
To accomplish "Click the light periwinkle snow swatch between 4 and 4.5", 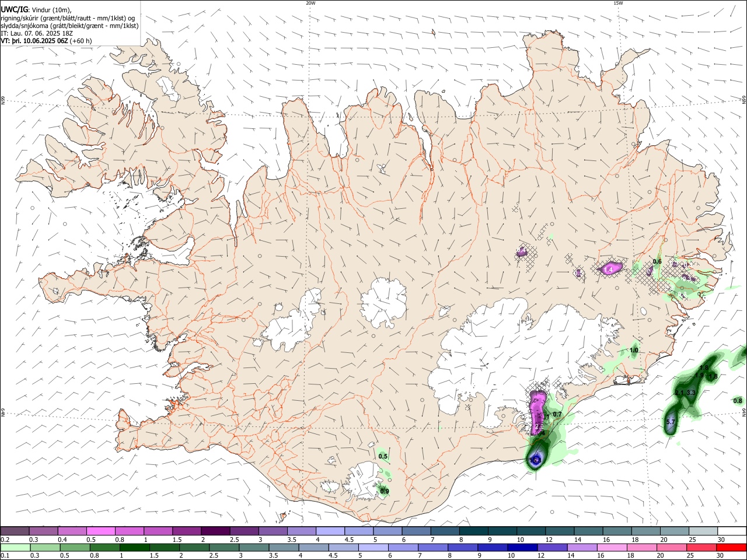I will [x=330, y=531].
